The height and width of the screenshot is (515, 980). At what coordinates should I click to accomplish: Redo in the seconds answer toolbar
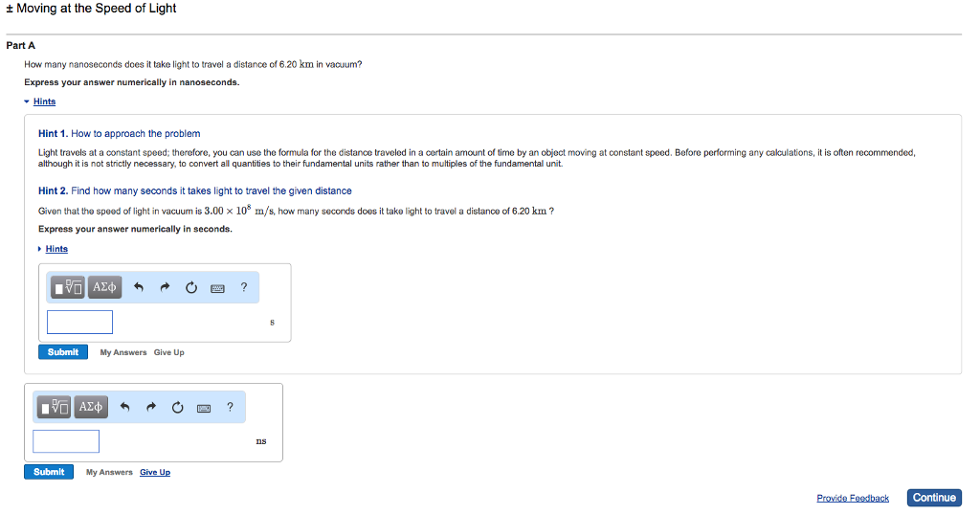(x=165, y=286)
